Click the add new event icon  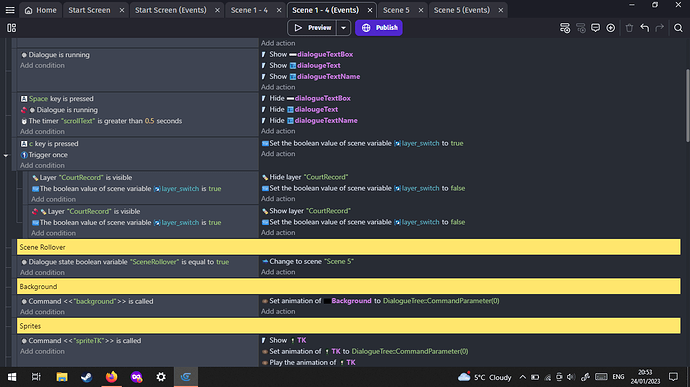[x=565, y=28]
